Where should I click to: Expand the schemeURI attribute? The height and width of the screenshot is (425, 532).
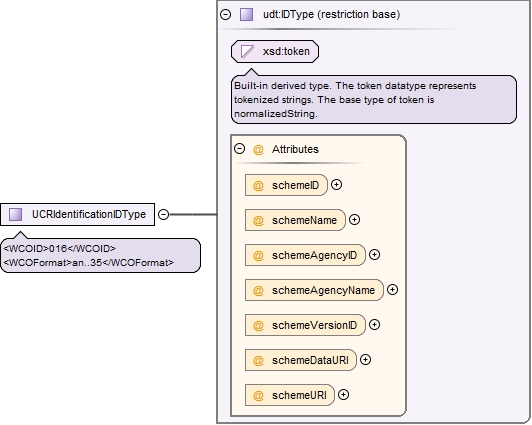(343, 394)
